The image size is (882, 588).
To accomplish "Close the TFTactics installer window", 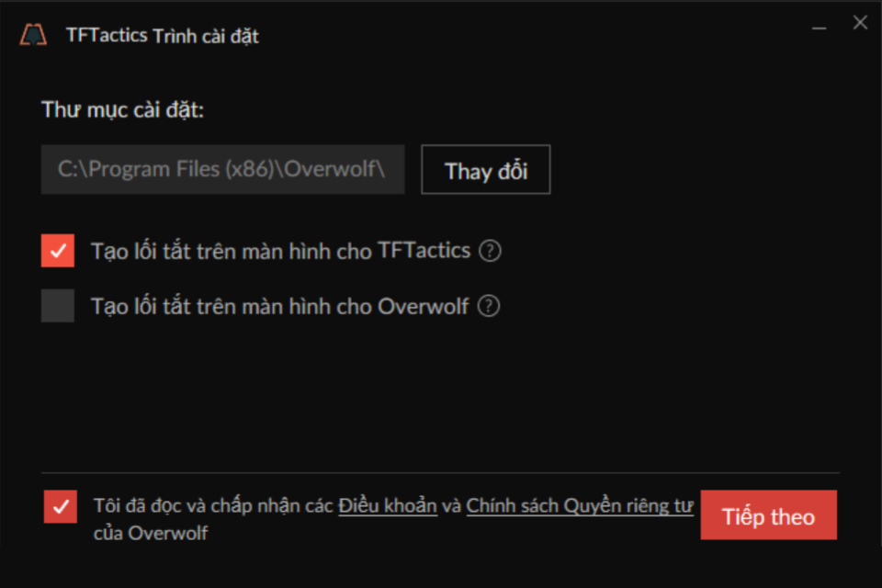I will pyautogui.click(x=860, y=22).
